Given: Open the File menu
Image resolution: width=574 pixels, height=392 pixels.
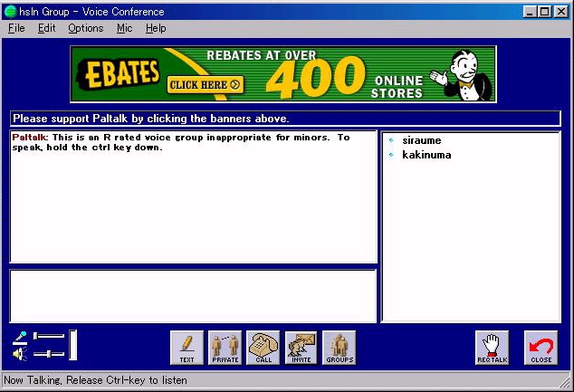Looking at the screenshot, I should 16,28.
